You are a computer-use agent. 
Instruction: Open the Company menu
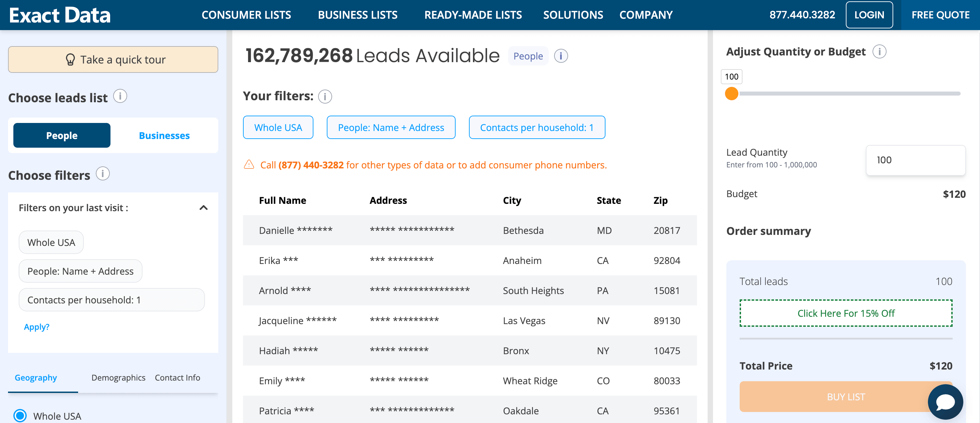[646, 15]
